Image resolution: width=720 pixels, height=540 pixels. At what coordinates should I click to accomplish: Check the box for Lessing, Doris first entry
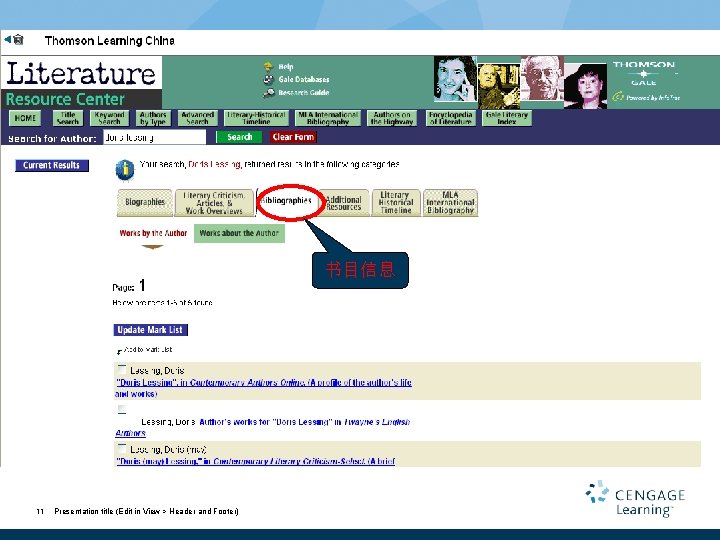122,369
